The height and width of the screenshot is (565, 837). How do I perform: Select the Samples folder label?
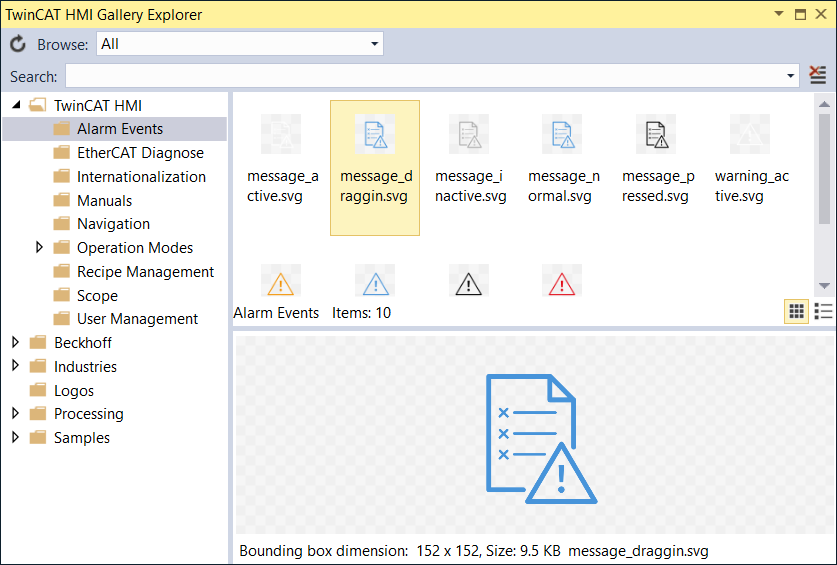pyautogui.click(x=82, y=438)
